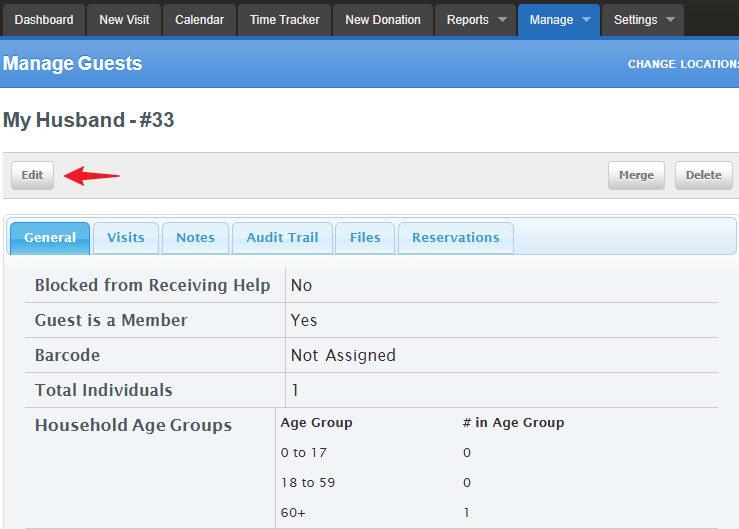The image size is (739, 529).
Task: Open the Notes tab
Action: point(196,238)
